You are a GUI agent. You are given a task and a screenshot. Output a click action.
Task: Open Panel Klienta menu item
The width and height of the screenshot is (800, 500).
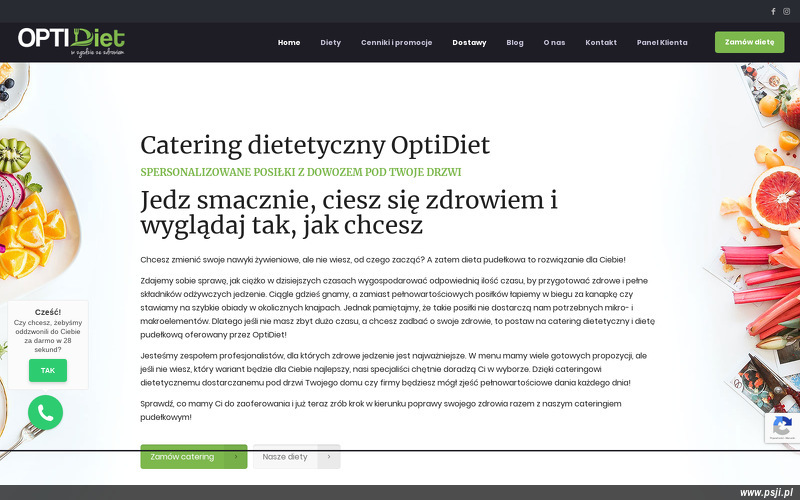pyautogui.click(x=662, y=42)
